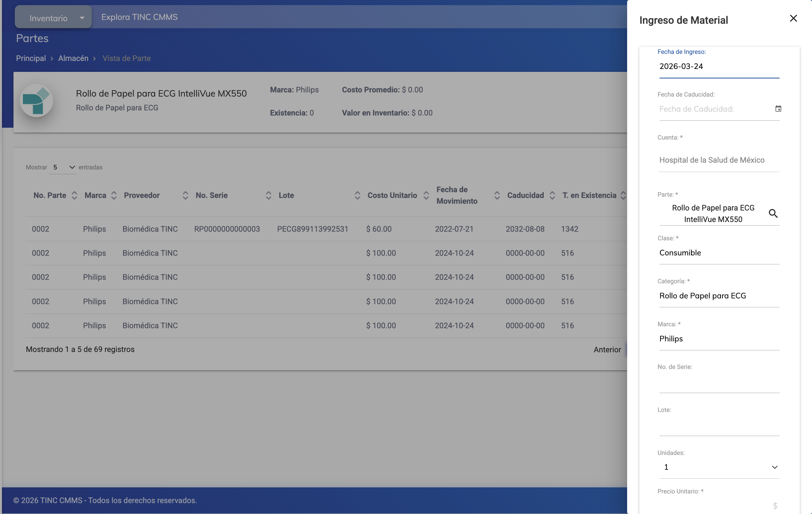The height and width of the screenshot is (514, 812).
Task: Sort table by No. Parte column arrows
Action: [x=74, y=195]
